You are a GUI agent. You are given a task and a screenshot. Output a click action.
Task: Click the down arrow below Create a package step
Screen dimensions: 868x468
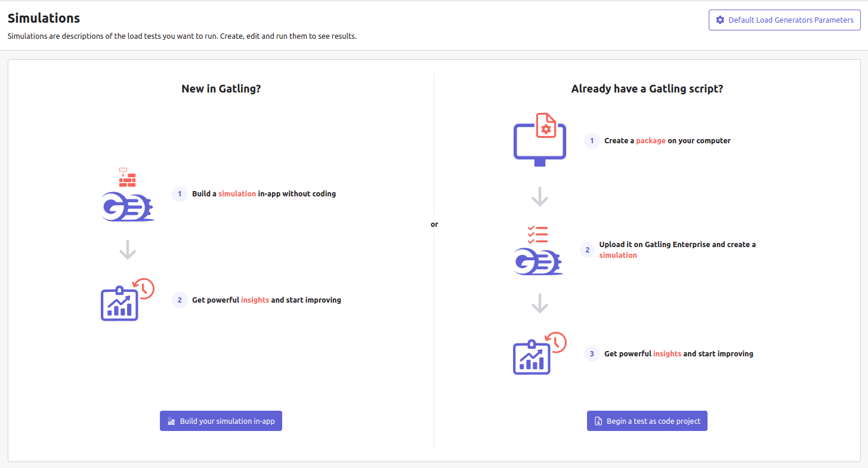540,196
